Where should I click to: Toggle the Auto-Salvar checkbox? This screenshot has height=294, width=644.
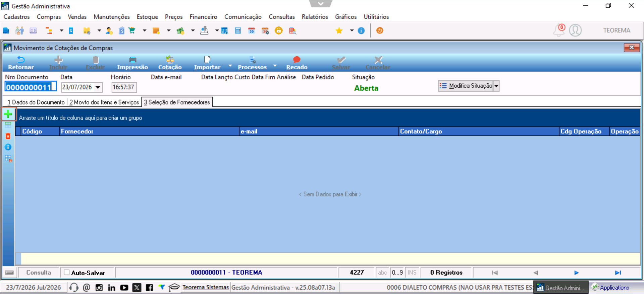coord(67,273)
